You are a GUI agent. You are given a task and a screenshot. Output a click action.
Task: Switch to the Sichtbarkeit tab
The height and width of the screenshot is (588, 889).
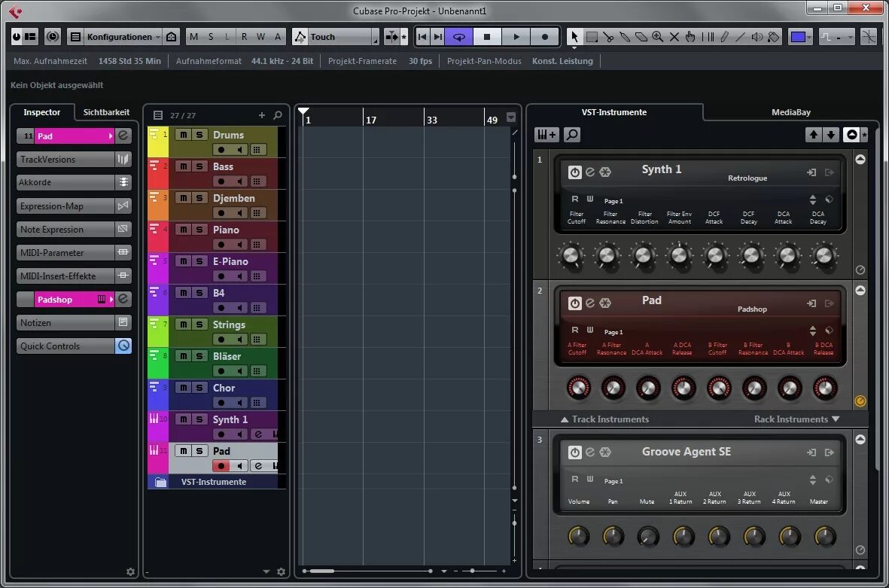(106, 112)
